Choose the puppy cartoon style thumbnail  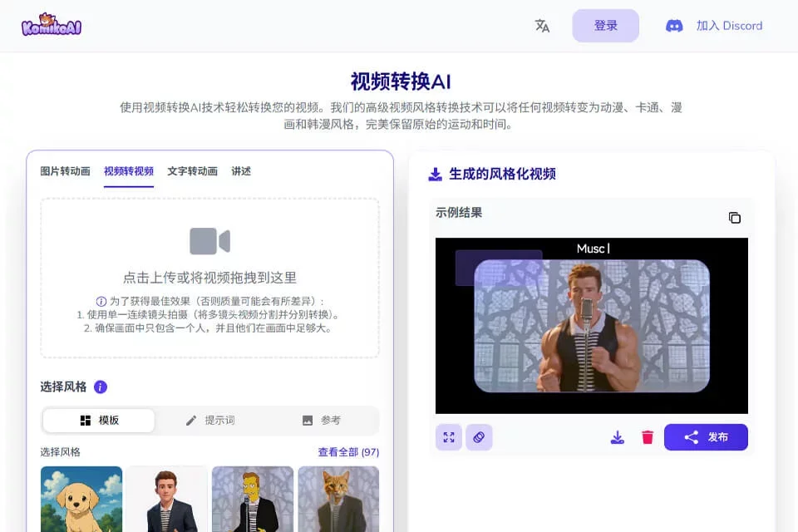[81, 499]
